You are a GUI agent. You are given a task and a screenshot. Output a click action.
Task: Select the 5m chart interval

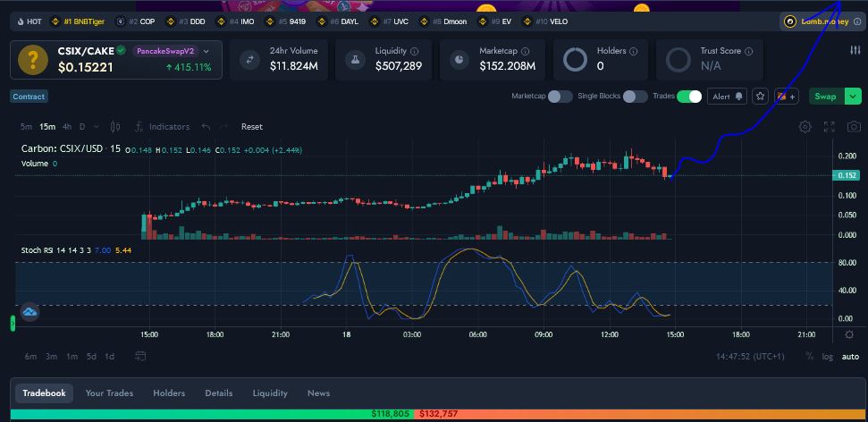[26, 127]
